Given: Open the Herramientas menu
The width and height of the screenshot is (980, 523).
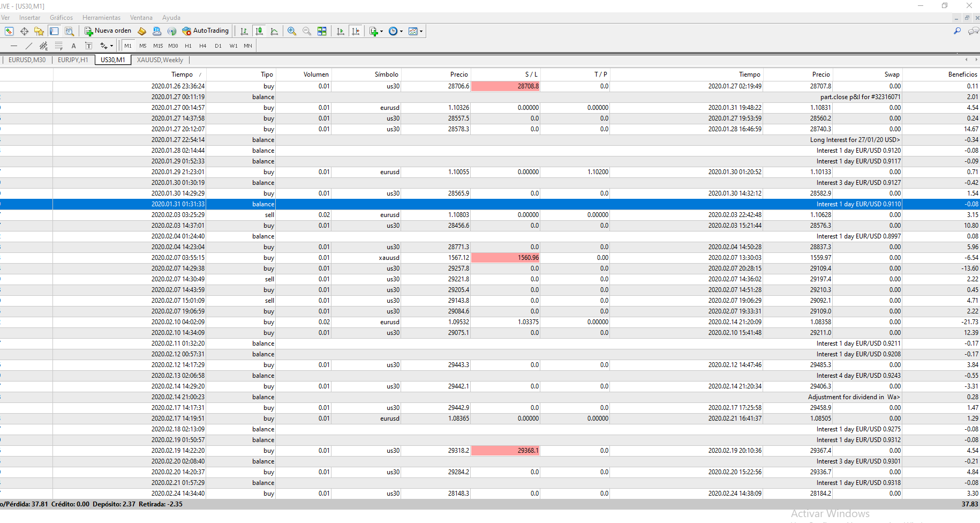Looking at the screenshot, I should [x=101, y=18].
